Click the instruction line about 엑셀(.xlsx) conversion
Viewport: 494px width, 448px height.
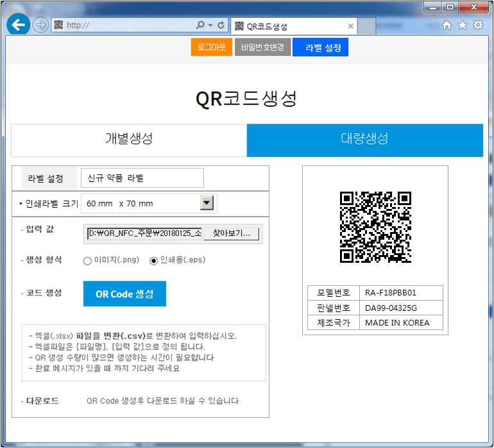pyautogui.click(x=132, y=336)
